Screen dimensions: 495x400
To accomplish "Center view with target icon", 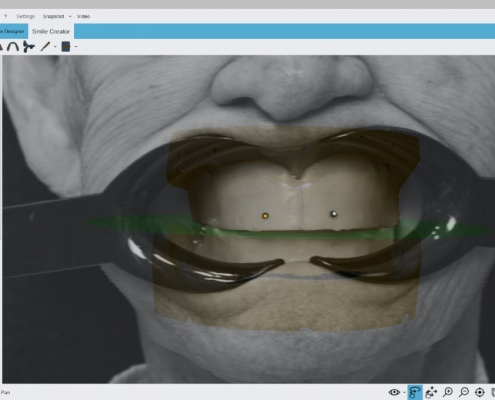I will pyautogui.click(x=480, y=392).
